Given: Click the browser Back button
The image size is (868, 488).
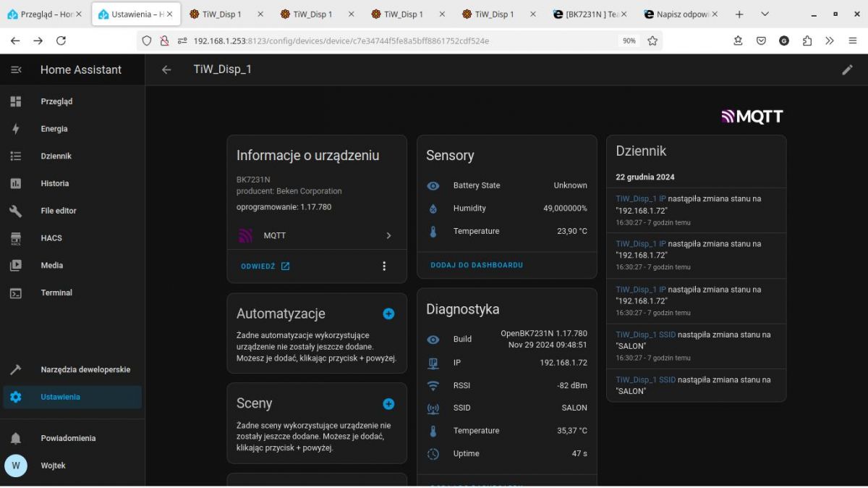Looking at the screenshot, I should 15,41.
